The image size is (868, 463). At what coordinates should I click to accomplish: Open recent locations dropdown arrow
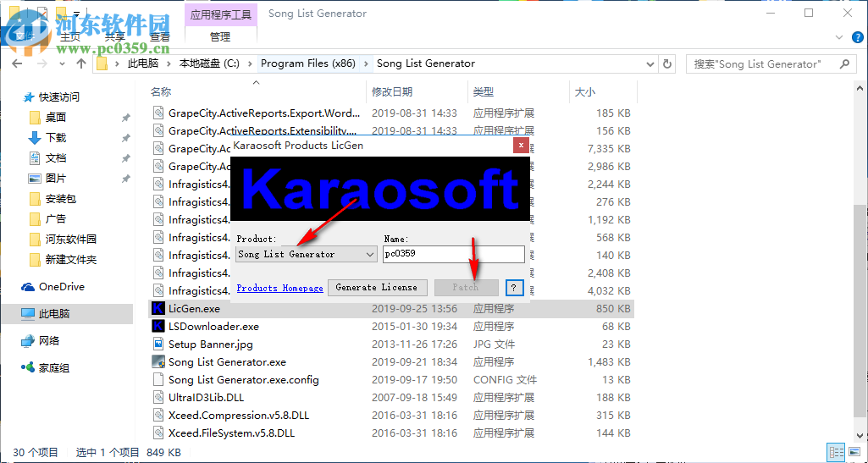[x=62, y=63]
